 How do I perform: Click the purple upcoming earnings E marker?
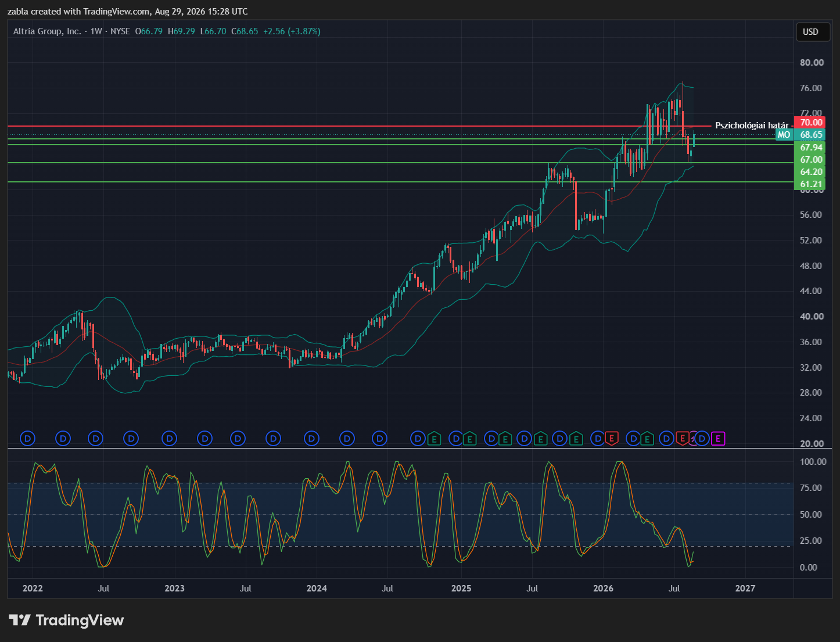click(x=718, y=439)
